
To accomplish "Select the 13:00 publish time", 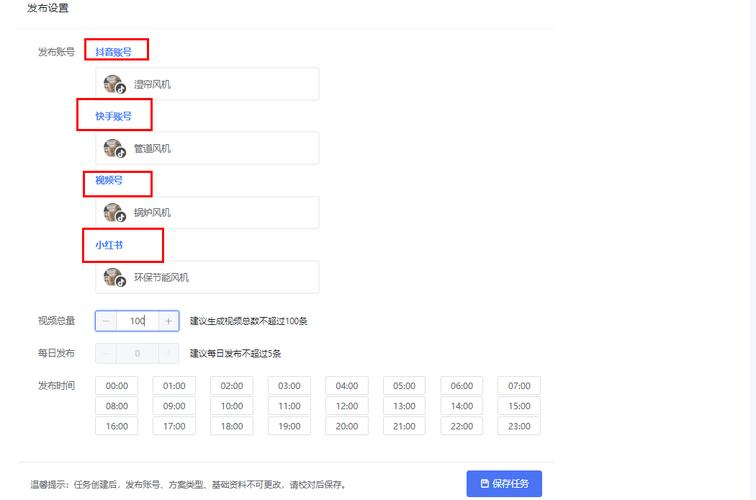I will (x=404, y=406).
